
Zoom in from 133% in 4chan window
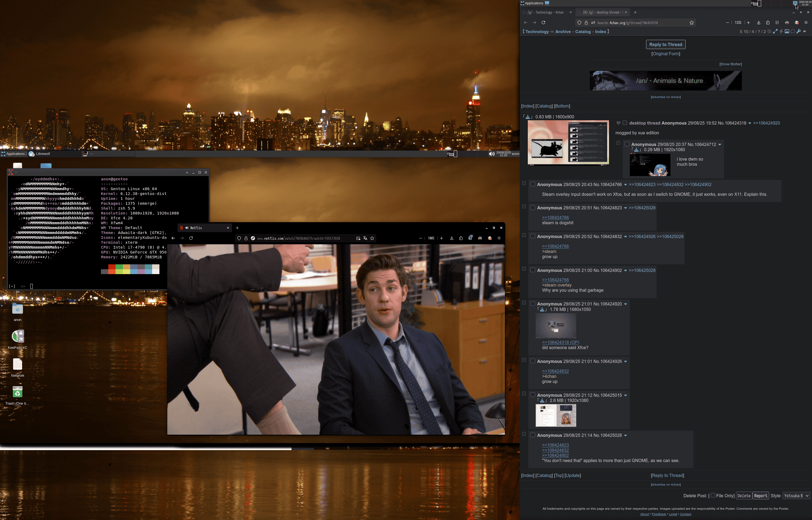748,23
